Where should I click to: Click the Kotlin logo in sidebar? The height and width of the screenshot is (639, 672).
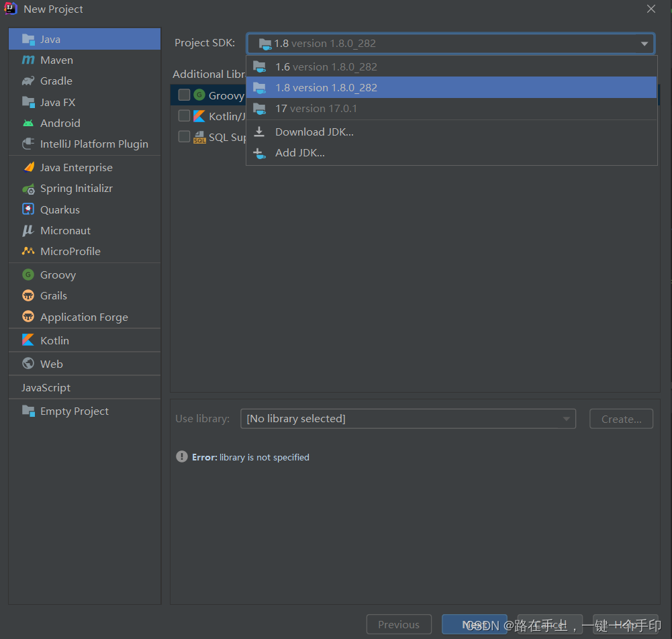coord(28,340)
